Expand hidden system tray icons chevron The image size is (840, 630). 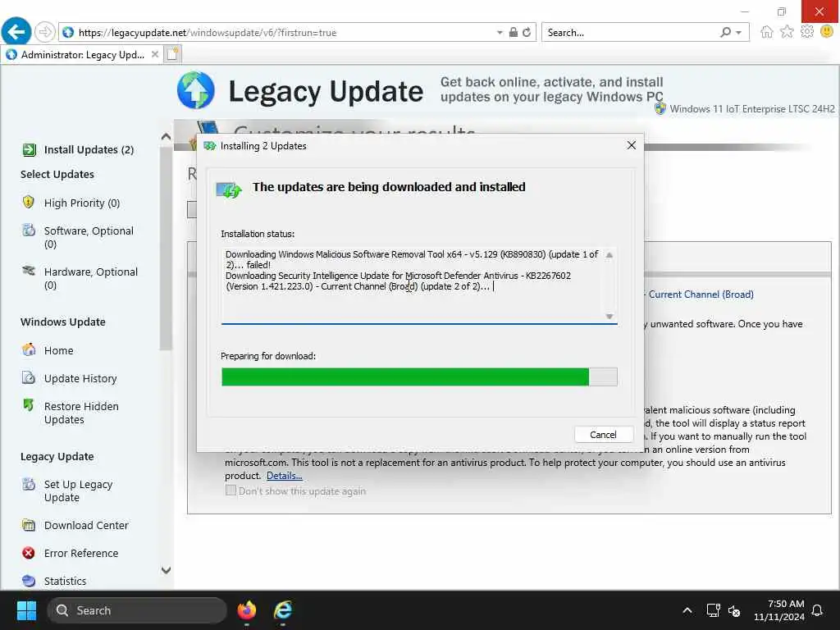(687, 610)
